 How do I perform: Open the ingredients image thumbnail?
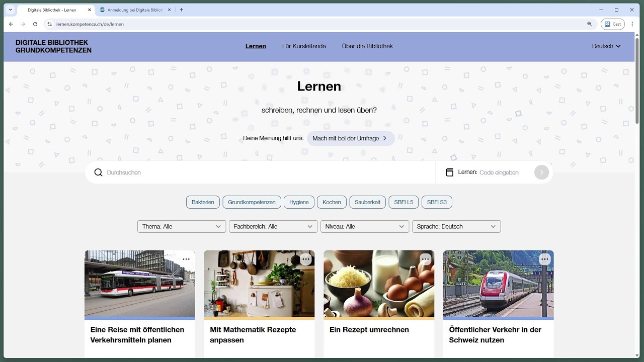pos(379,284)
